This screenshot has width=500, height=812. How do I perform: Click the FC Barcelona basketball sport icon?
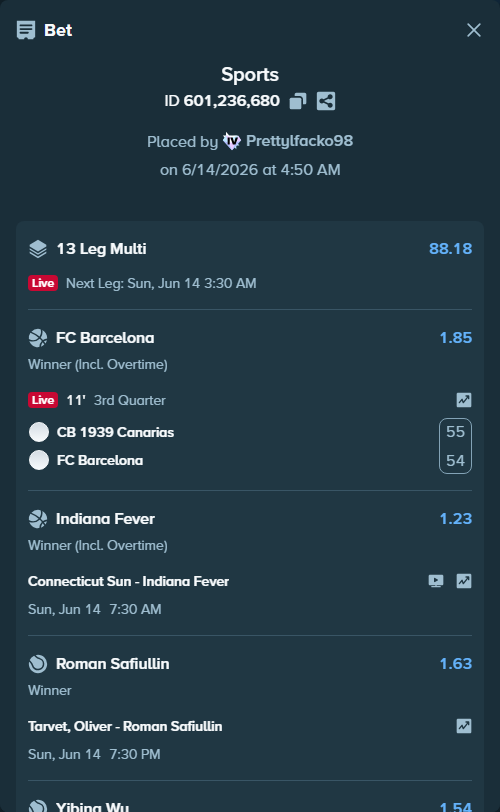tap(38, 338)
